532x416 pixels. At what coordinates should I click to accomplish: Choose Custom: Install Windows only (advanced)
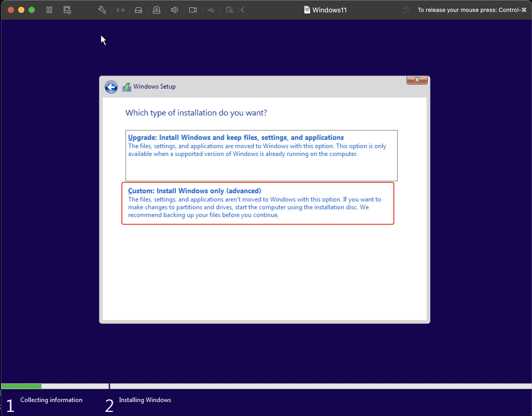[x=258, y=203]
